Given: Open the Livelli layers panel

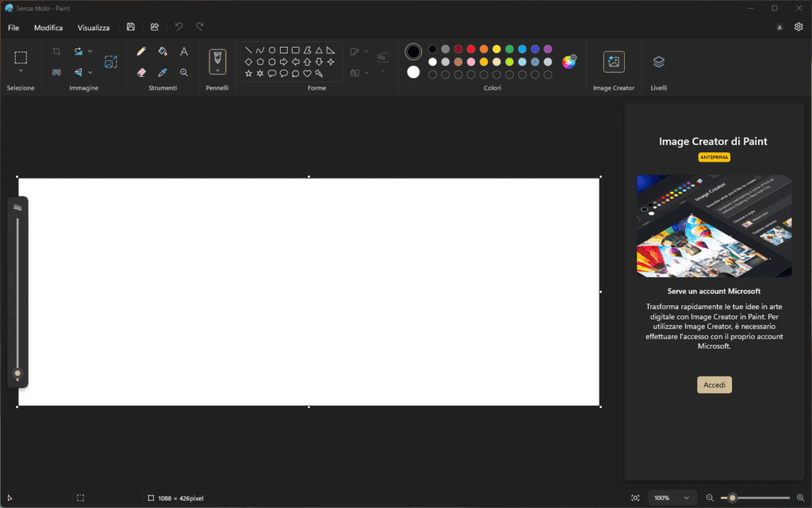Looking at the screenshot, I should [658, 62].
